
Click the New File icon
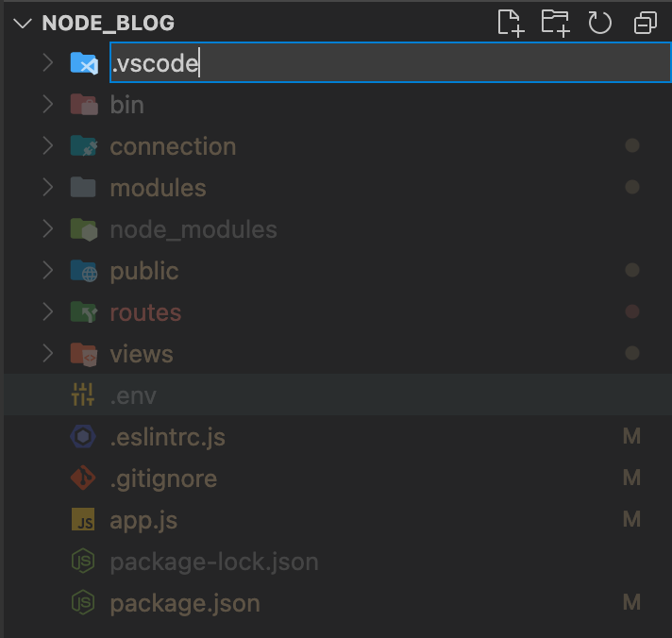tap(511, 23)
